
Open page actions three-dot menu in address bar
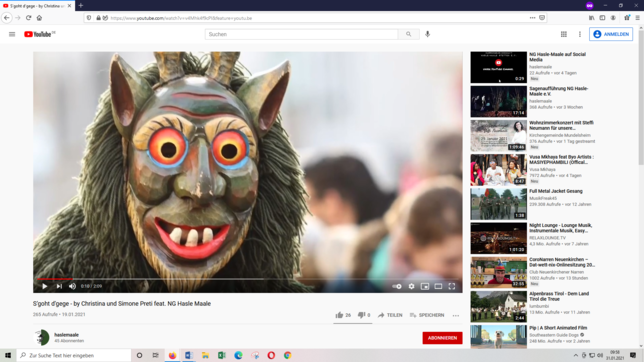tap(532, 18)
